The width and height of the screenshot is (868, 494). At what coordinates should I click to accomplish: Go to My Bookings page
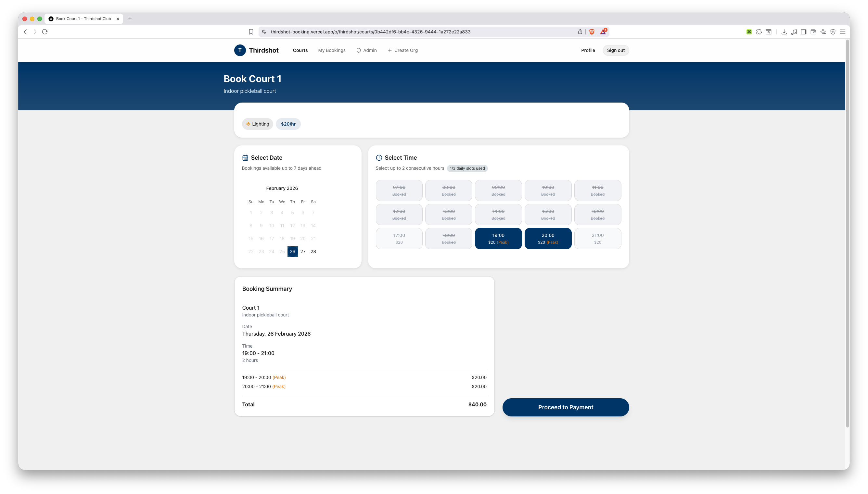click(x=332, y=50)
